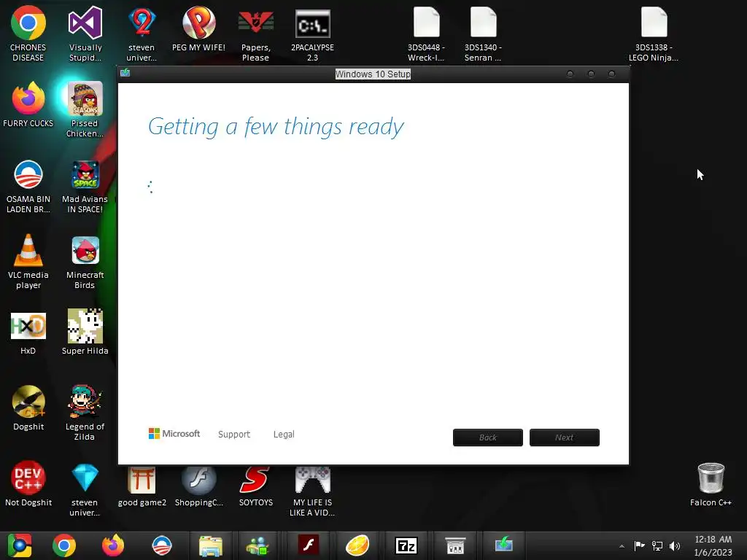Launch the SOYTOYS desktop shortcut
747x560 pixels.
[x=256, y=480]
